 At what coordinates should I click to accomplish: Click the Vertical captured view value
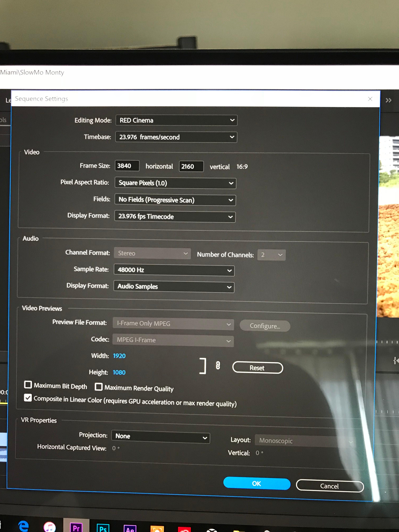[260, 453]
